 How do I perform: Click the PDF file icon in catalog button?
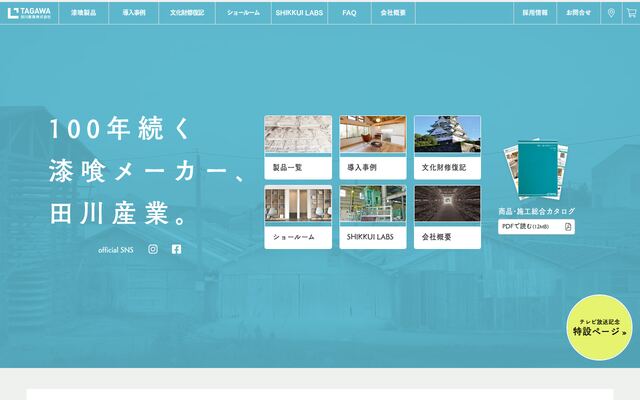[568, 227]
